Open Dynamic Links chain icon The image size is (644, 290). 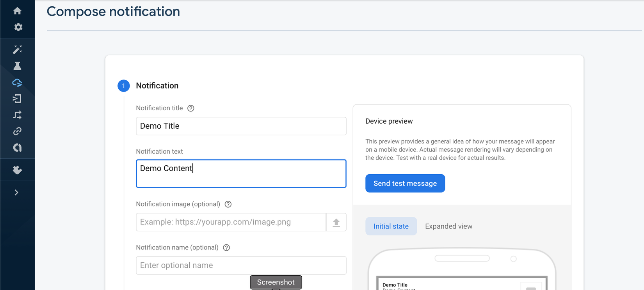pyautogui.click(x=17, y=131)
